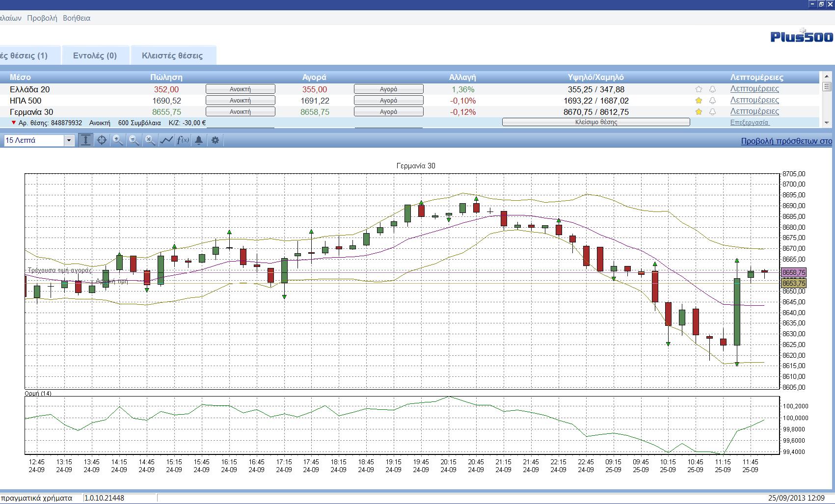The width and height of the screenshot is (835, 504).
Task: Click Αγορά buy button for ΗΠΑ 500
Action: click(388, 101)
